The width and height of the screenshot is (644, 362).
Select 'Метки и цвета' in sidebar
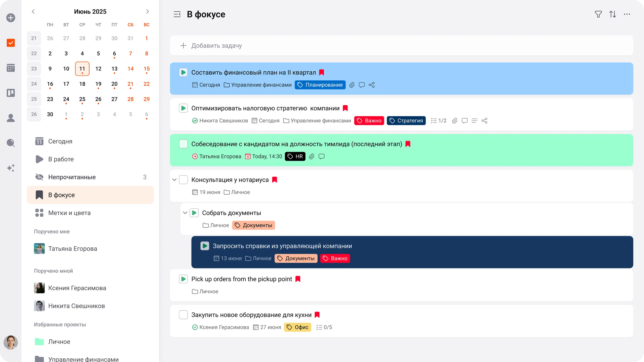coord(69,213)
